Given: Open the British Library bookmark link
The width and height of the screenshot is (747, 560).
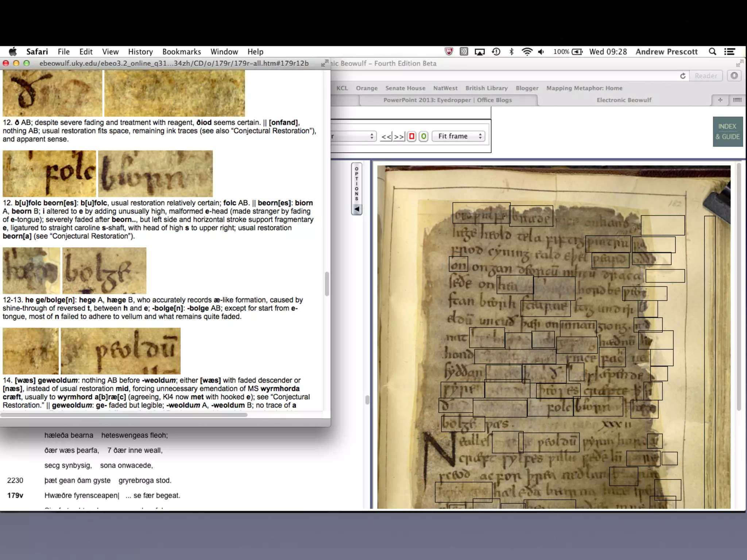Looking at the screenshot, I should (x=486, y=88).
